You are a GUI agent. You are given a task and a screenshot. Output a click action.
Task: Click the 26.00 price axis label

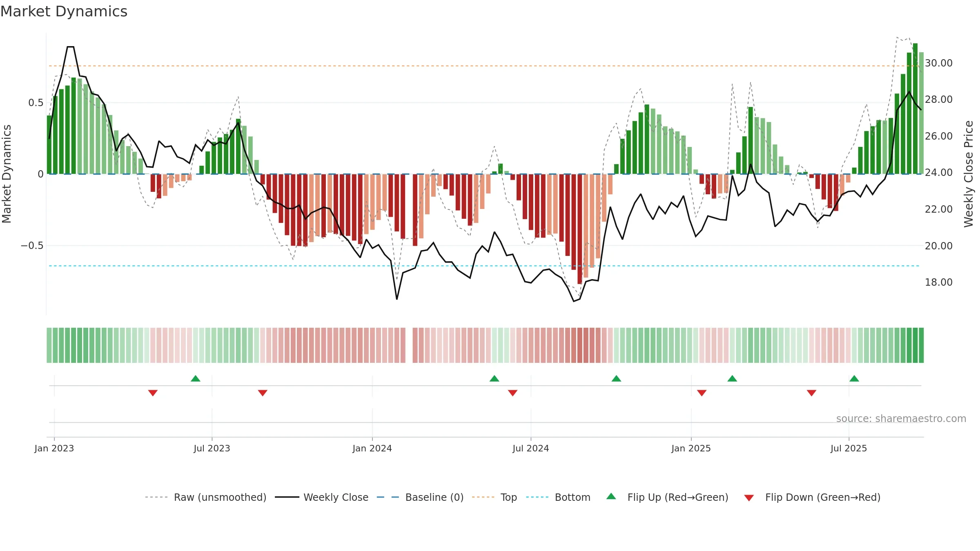(x=939, y=136)
